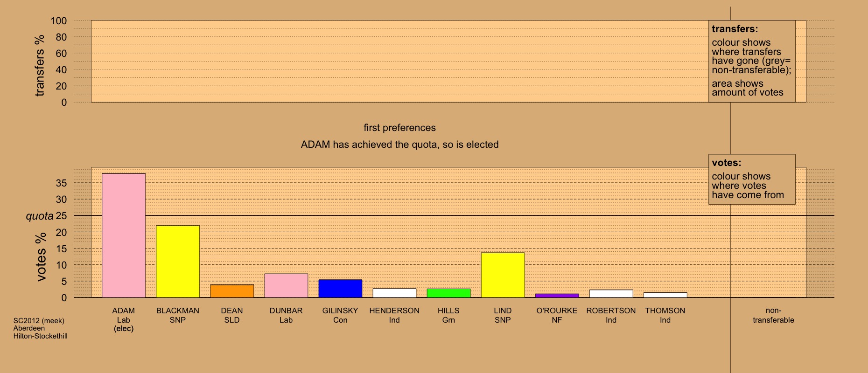Viewport: 868px width, 373px height.
Task: Click the votes legend box
Action: pos(752,179)
